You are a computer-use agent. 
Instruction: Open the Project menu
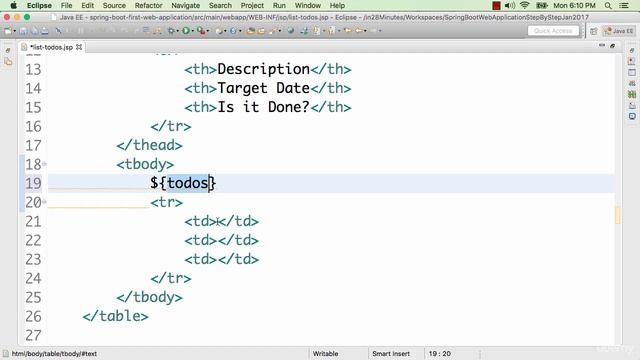coord(252,5)
